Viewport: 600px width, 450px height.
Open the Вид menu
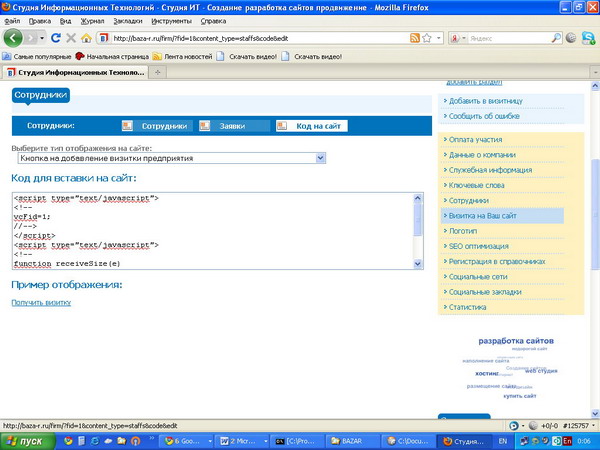point(65,21)
